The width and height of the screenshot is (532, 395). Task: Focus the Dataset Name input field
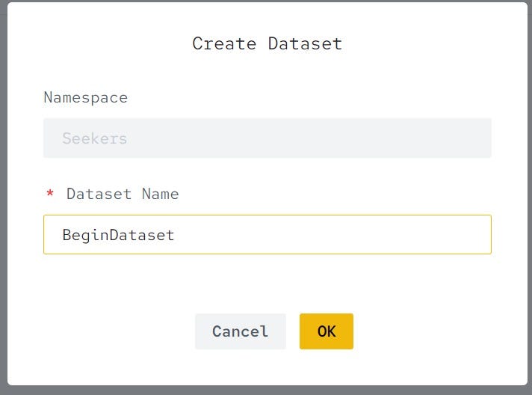[x=267, y=234]
